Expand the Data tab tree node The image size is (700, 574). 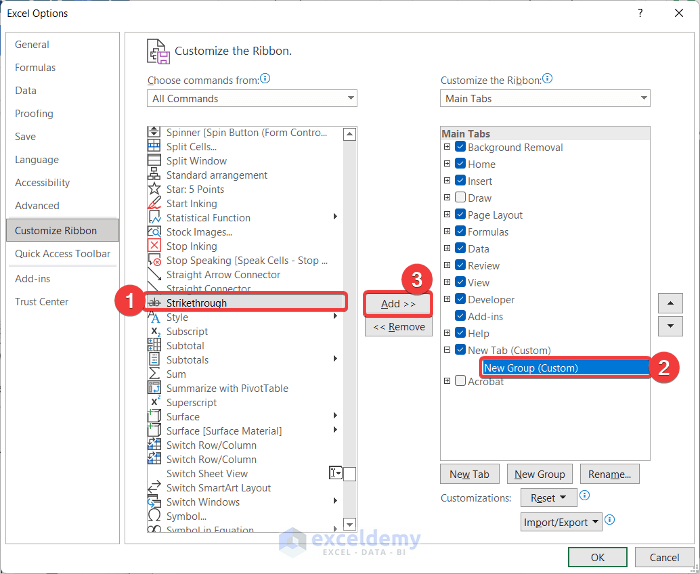coord(447,248)
